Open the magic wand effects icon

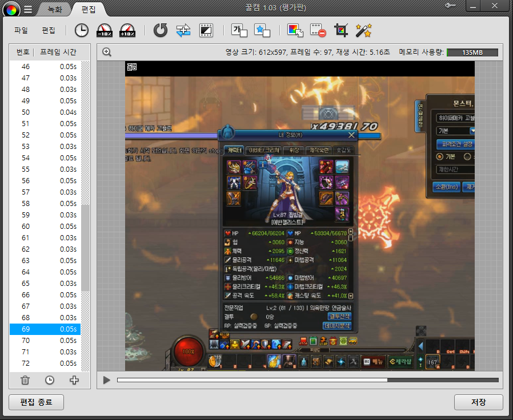point(364,30)
